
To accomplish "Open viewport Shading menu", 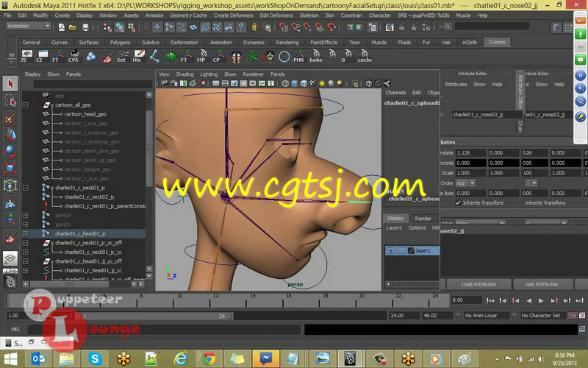I will (x=184, y=74).
